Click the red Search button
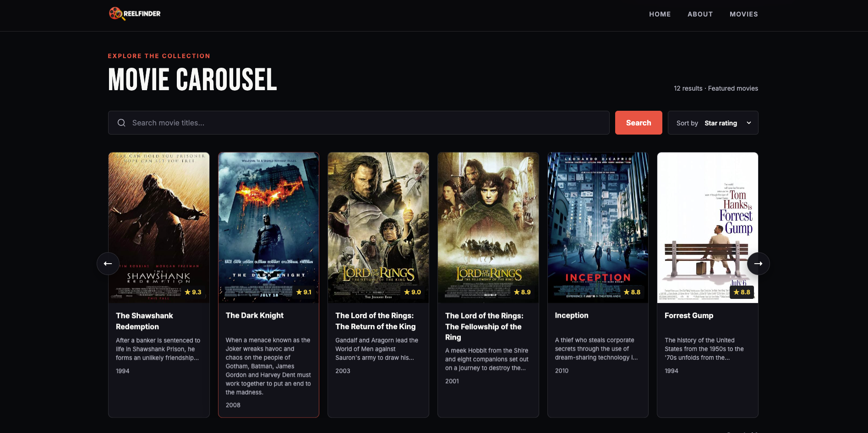The image size is (868, 433). pos(639,123)
